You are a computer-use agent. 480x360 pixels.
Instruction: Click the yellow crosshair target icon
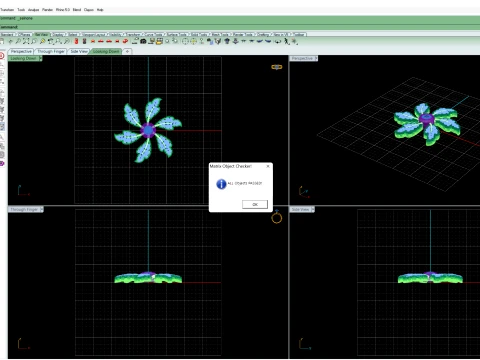point(193,41)
